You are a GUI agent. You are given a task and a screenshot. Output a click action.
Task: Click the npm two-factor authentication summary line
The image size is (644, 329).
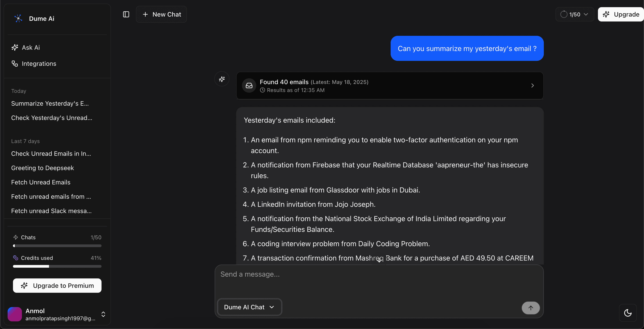(x=384, y=145)
